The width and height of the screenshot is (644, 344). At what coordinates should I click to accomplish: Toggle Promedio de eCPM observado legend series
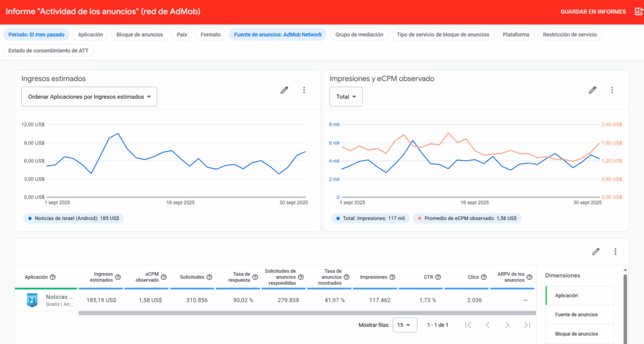[x=467, y=218]
